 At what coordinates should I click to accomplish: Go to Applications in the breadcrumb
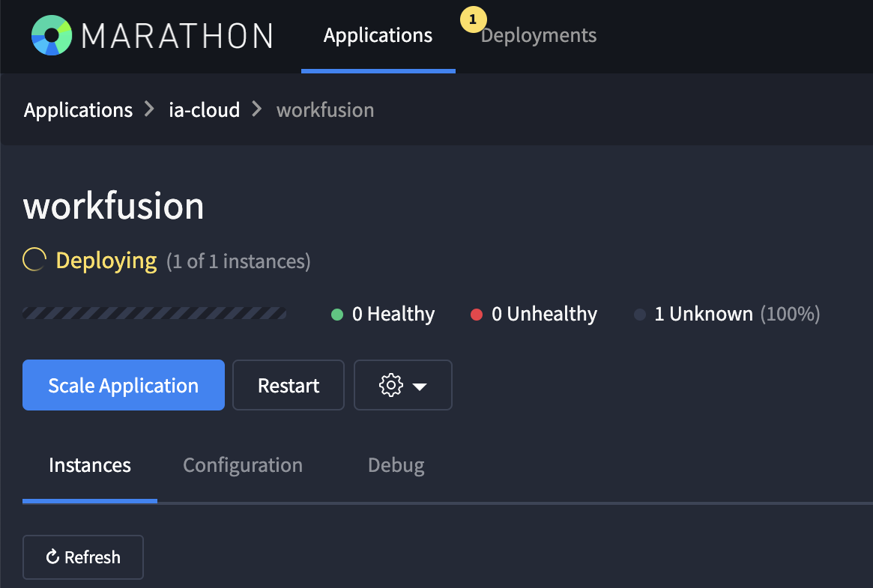coord(78,109)
